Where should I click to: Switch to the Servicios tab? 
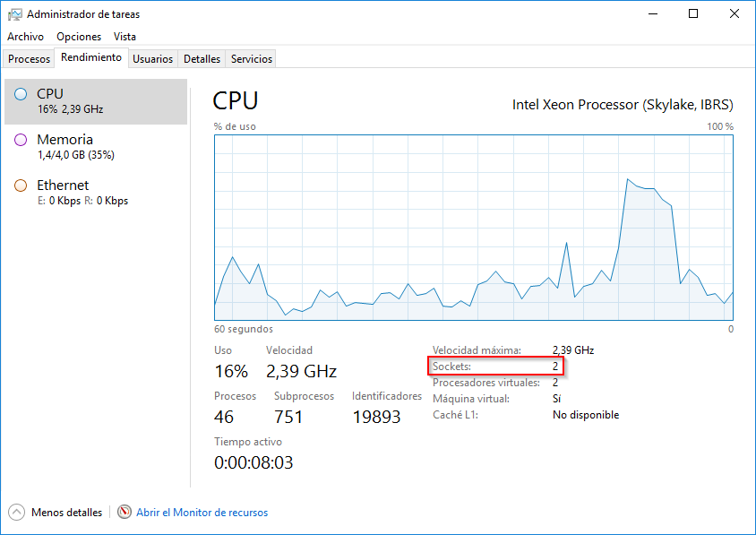(x=251, y=59)
